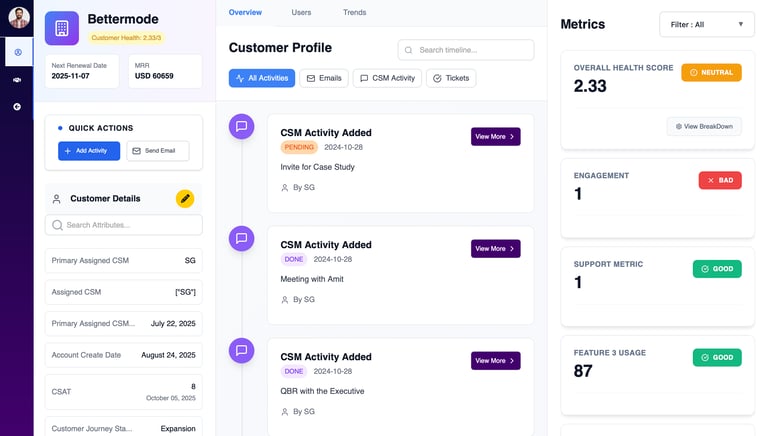Viewport: 768px width, 436px height.
Task: Filter by All Activities
Action: click(262, 78)
